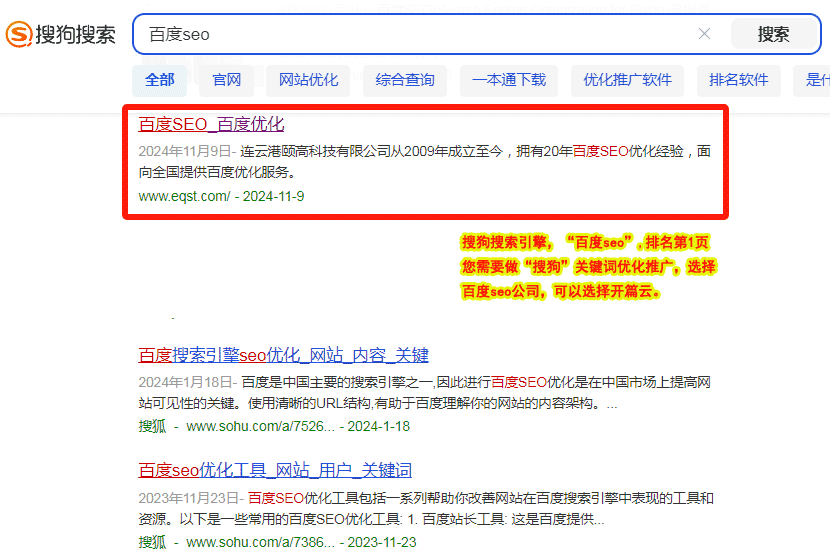Select the 一本通下载 tab
830x556 pixels.
pos(509,80)
